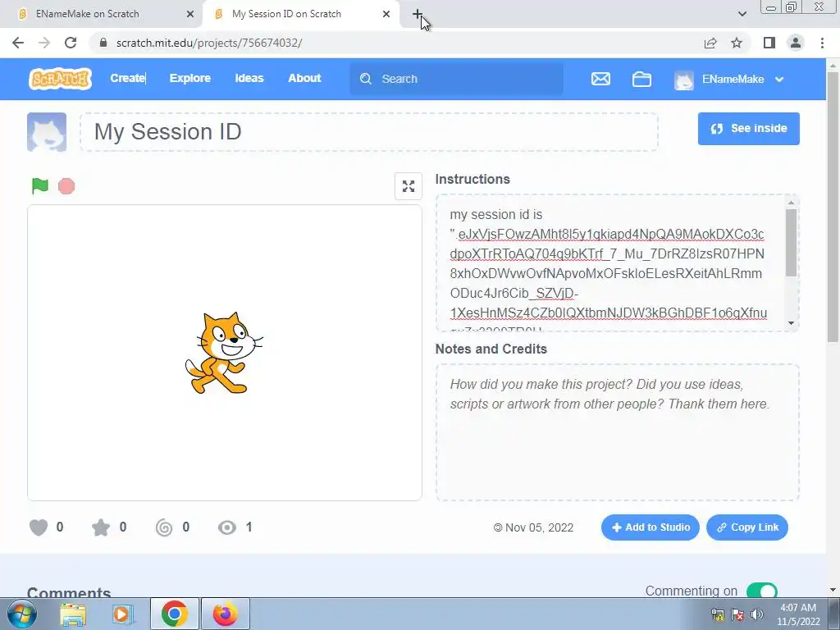Click the Nov 05, 2022 date text

540,527
